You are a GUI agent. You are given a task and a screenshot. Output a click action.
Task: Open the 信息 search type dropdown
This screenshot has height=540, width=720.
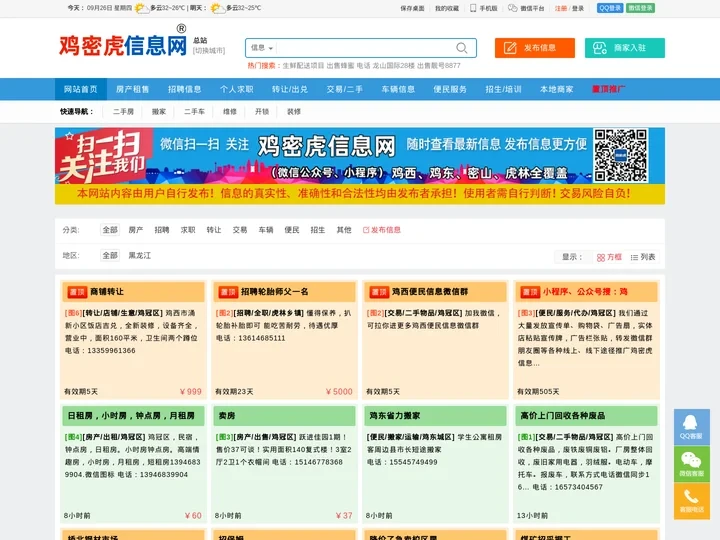click(x=262, y=48)
